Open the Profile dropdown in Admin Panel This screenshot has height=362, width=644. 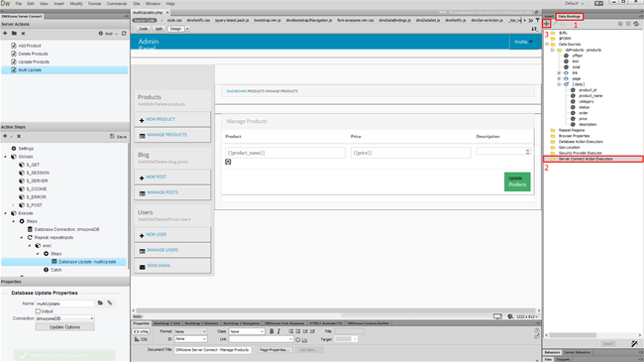(523, 42)
